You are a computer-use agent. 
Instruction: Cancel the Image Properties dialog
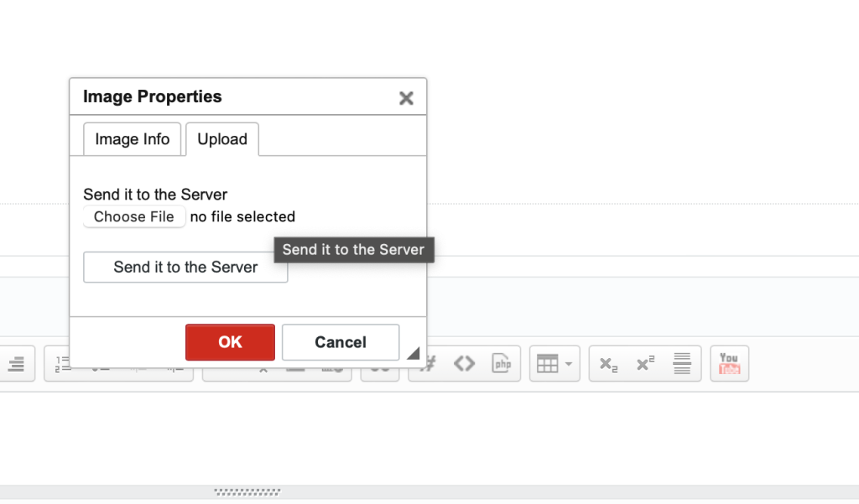pyautogui.click(x=341, y=342)
